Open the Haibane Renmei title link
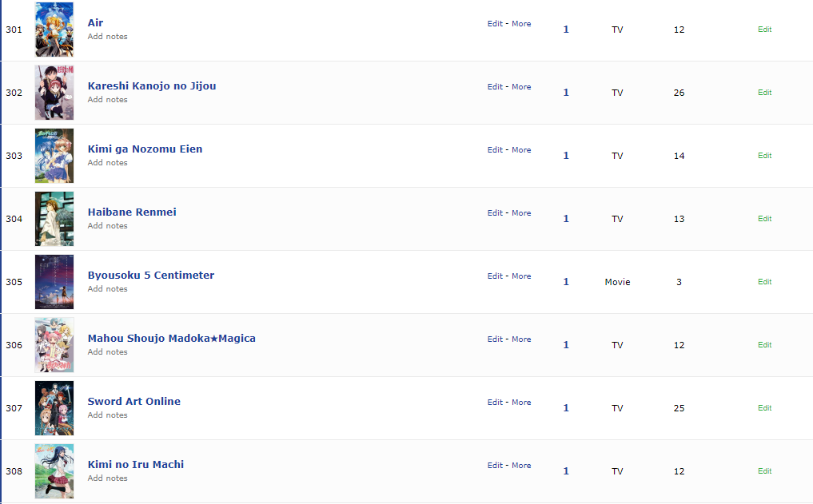The width and height of the screenshot is (813, 504). [132, 212]
